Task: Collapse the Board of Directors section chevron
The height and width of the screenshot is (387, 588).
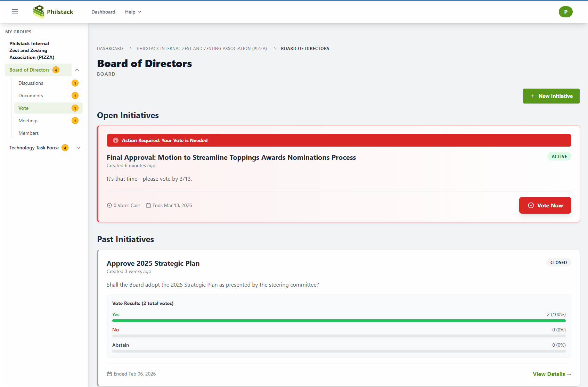Action: pos(77,69)
